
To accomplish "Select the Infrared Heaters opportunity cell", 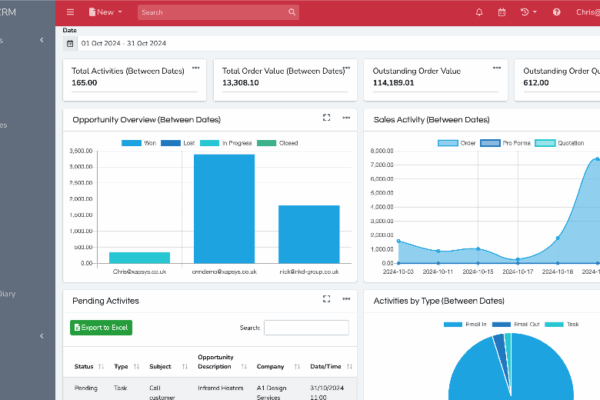I will tap(220, 388).
